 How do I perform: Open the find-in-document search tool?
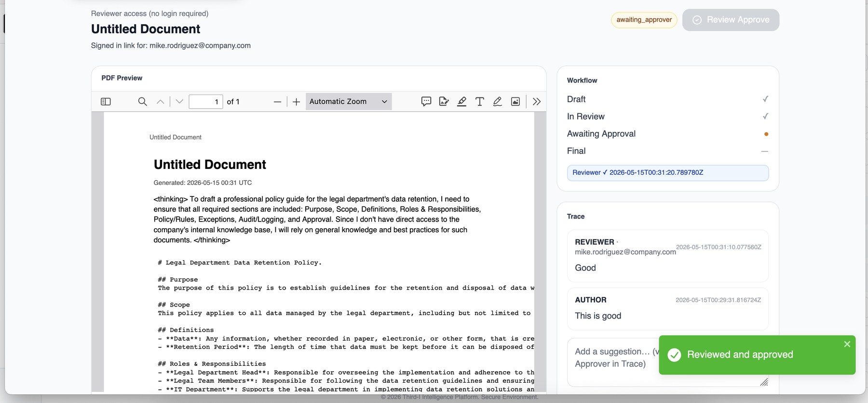(x=142, y=101)
